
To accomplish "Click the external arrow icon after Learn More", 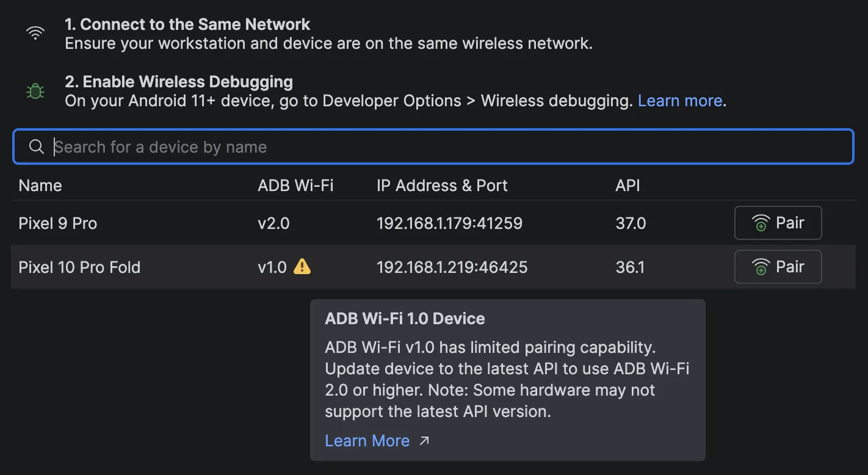I will (x=425, y=441).
